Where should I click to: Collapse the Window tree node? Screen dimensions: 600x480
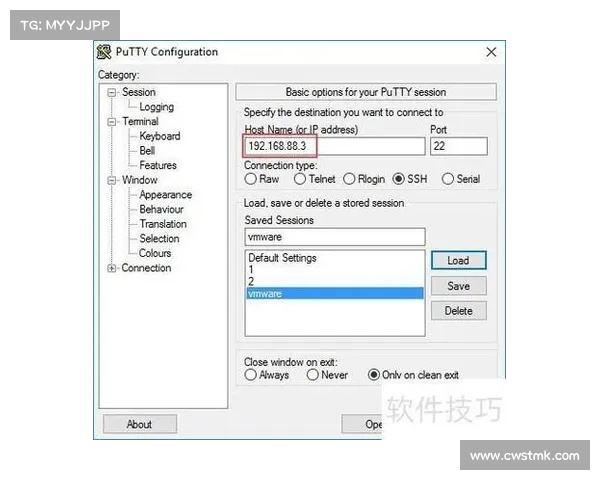(x=112, y=180)
